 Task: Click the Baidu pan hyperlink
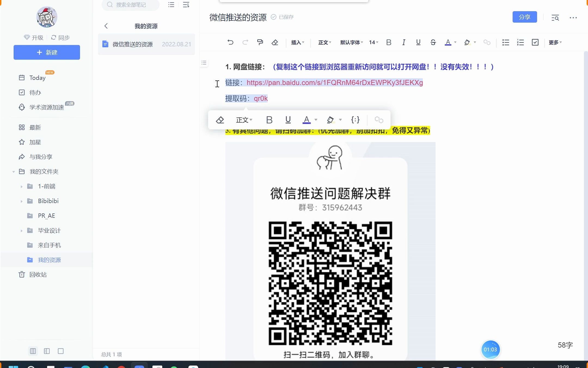click(x=335, y=83)
